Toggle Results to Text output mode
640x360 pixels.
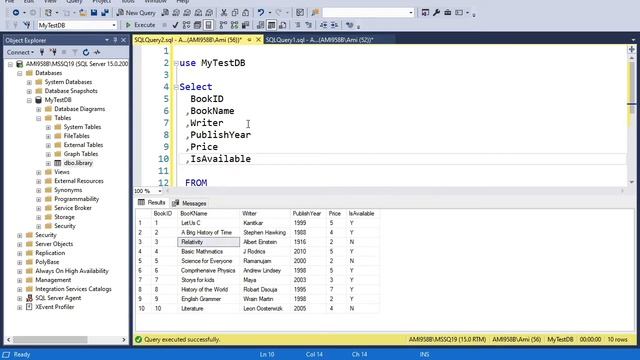[260, 25]
